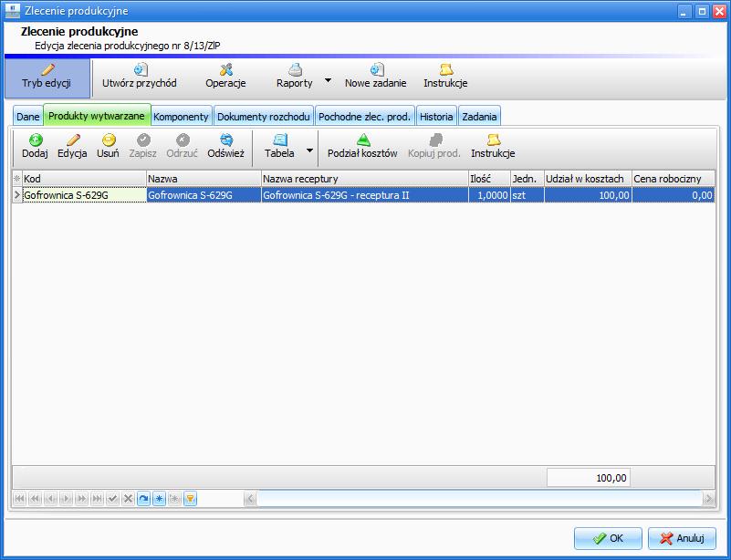Remove the product using Usuń
Viewport: 731px width, 560px height.
click(x=108, y=147)
